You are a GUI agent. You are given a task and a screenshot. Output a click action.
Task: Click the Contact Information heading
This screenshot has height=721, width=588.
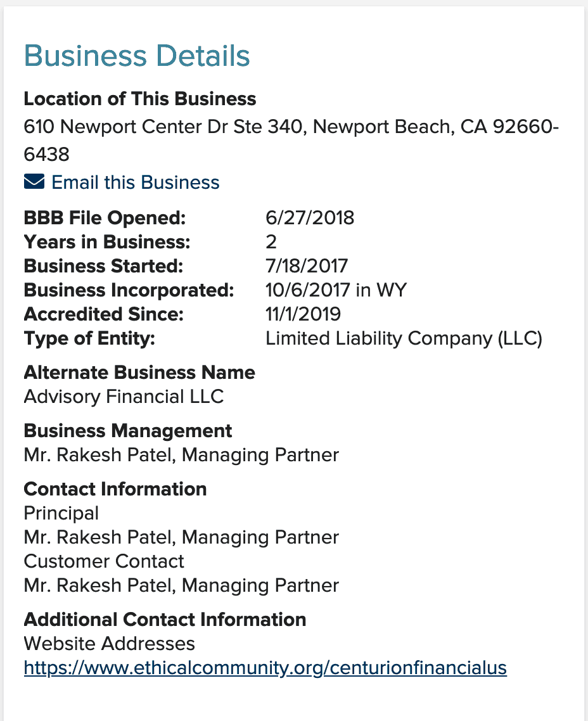coord(115,488)
